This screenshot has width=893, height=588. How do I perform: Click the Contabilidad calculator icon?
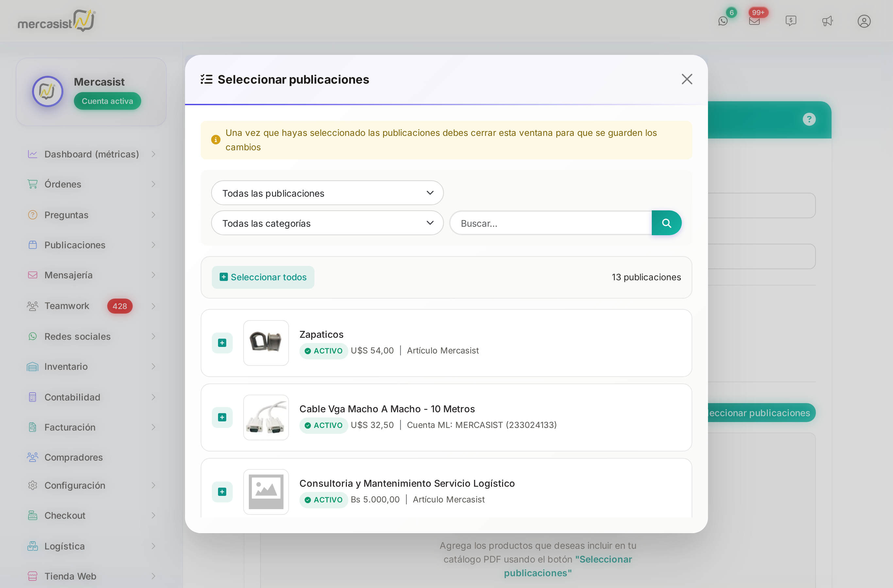click(x=33, y=397)
